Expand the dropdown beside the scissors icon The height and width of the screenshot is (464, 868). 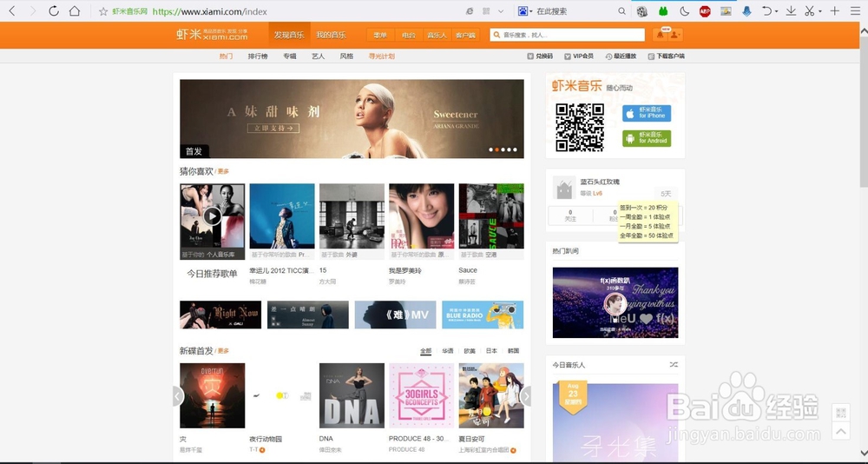coord(820,11)
